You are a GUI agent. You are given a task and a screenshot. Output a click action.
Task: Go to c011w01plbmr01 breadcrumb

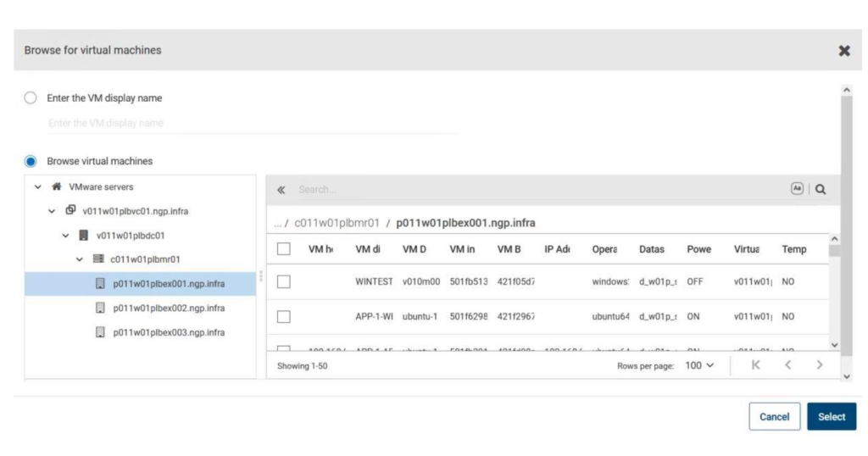[x=337, y=223]
